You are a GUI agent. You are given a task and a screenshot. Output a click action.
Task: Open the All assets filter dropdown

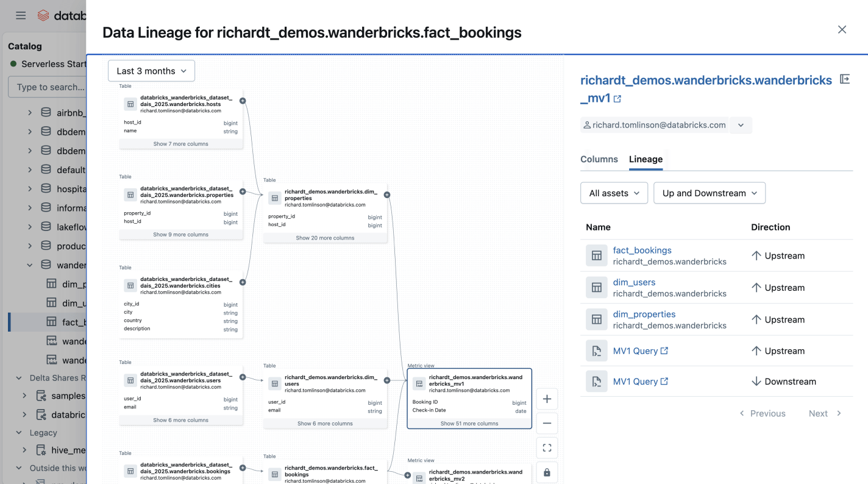pos(614,193)
